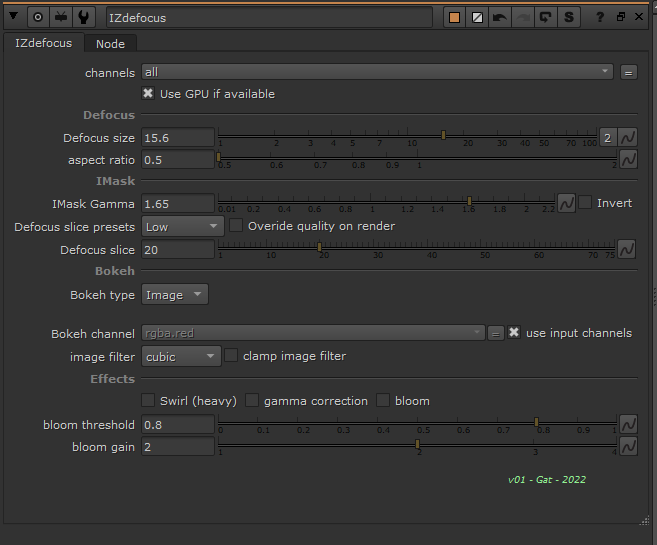Image resolution: width=657 pixels, height=545 pixels.
Task: Click the revert icon in header
Action: [546, 17]
